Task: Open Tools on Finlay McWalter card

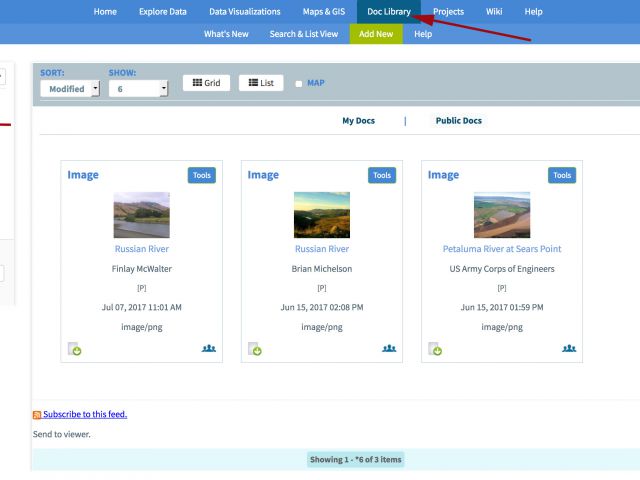Action: 202,175
